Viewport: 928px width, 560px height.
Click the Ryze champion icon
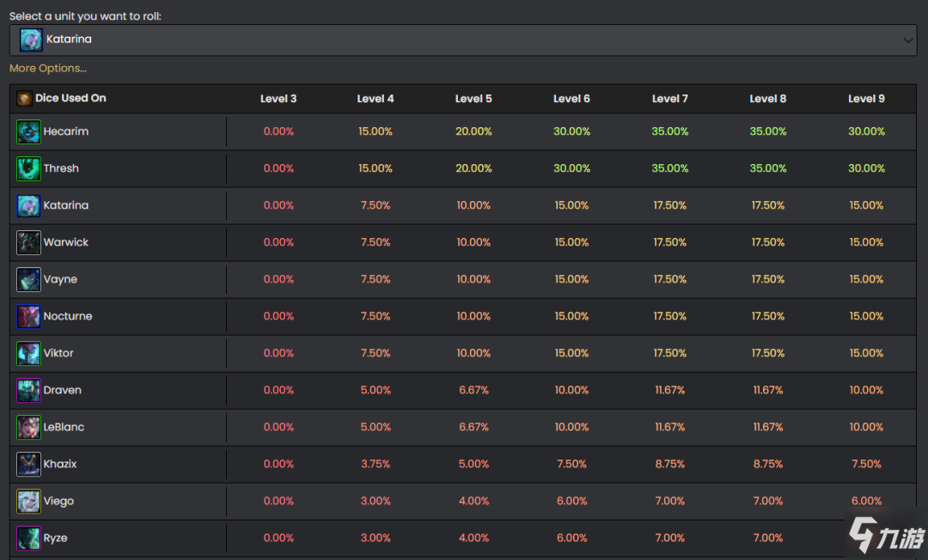click(28, 539)
